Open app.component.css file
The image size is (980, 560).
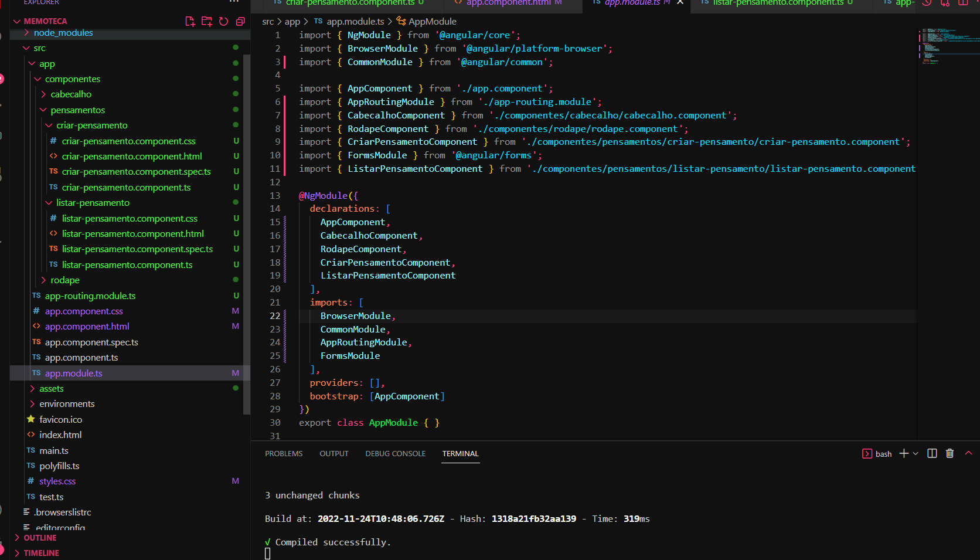point(84,311)
